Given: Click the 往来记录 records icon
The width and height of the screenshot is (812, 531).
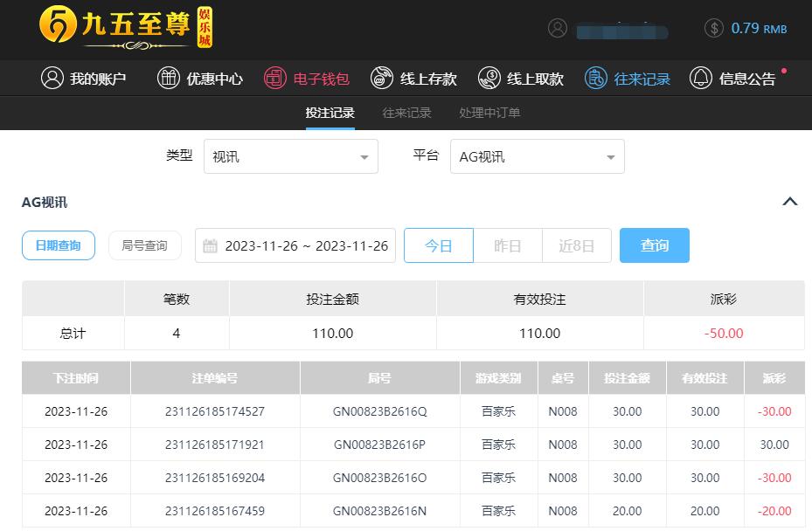Looking at the screenshot, I should point(595,78).
